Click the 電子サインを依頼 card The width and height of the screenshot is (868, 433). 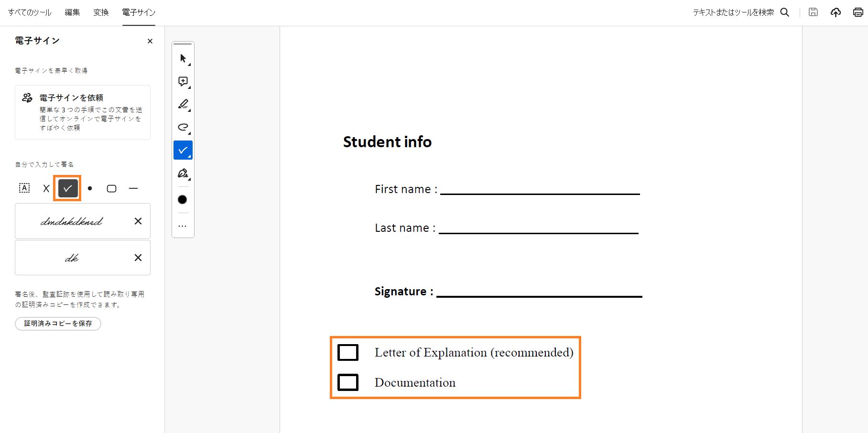83,112
